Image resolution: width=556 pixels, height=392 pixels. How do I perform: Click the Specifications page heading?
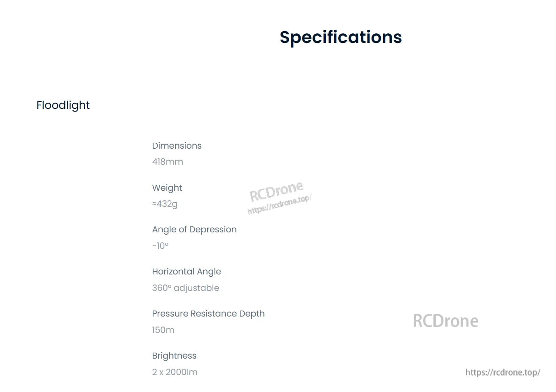(x=340, y=37)
